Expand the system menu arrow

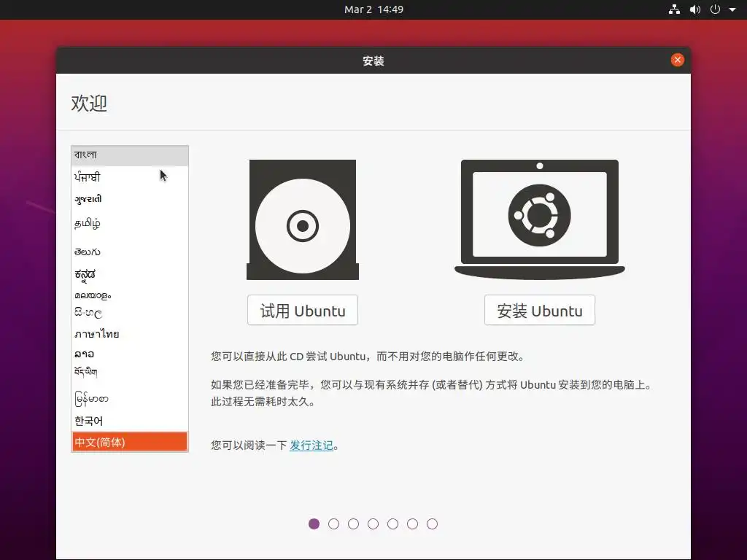point(732,9)
